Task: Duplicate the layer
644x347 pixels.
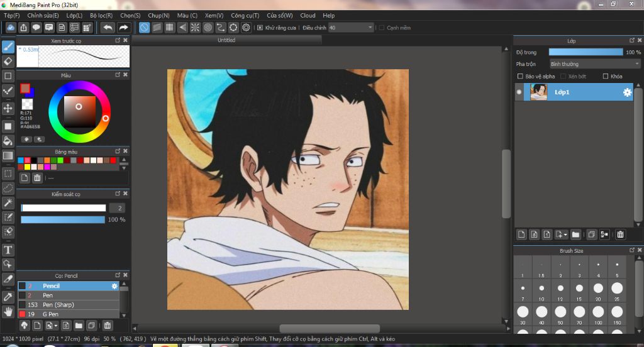Action: coord(591,234)
